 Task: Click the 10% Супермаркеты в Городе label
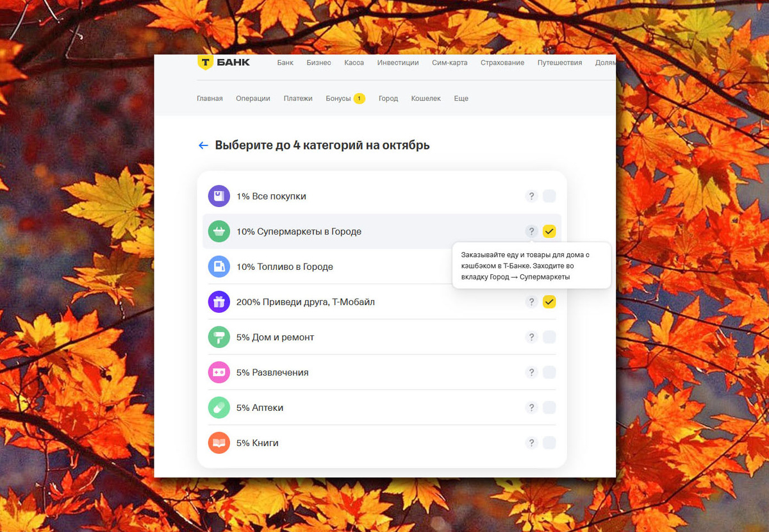[x=299, y=231]
